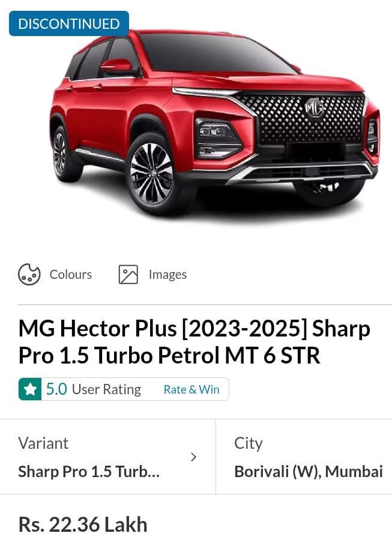The height and width of the screenshot is (548, 392).
Task: Click the City label
Action: (248, 443)
